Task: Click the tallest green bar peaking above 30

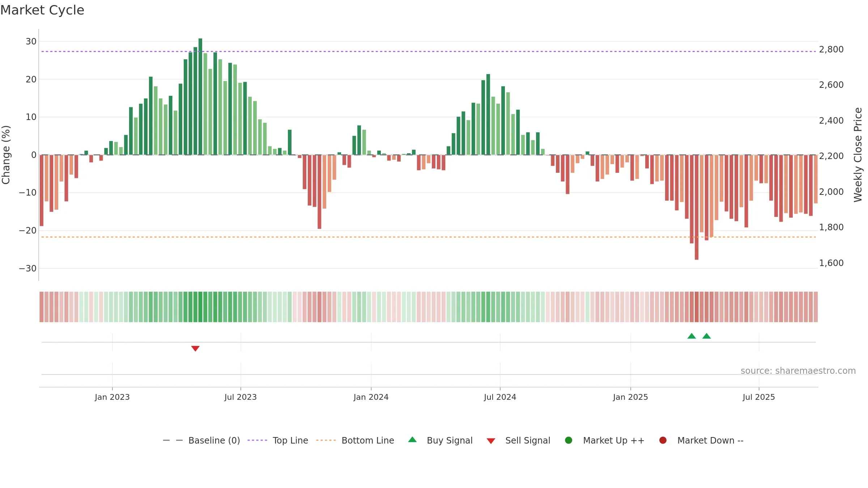Action: pyautogui.click(x=200, y=97)
